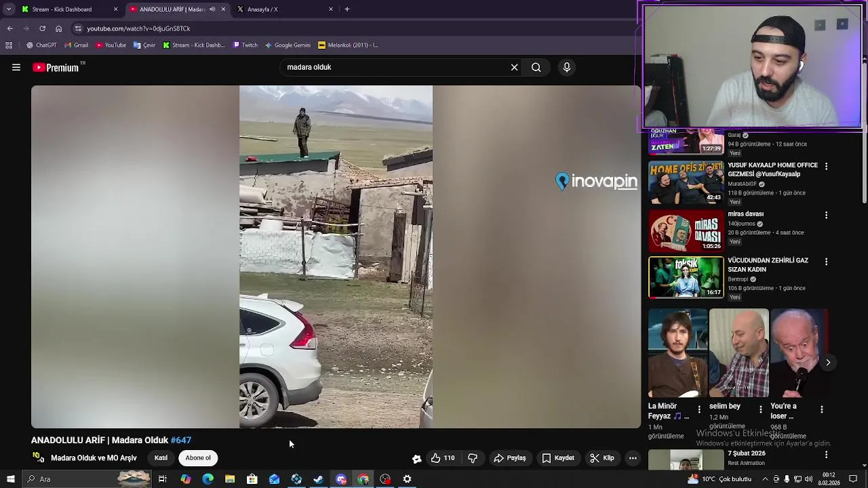Show next Shorts with right arrow
The height and width of the screenshot is (488, 868).
(x=828, y=363)
